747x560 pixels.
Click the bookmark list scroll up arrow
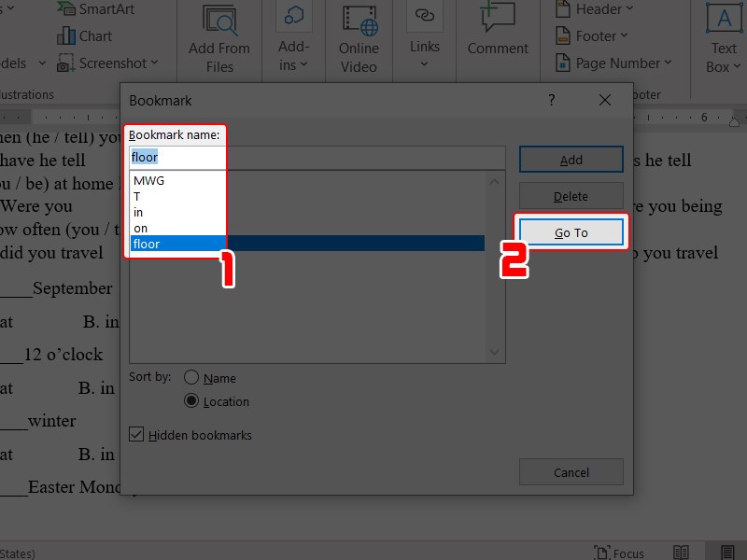(495, 182)
